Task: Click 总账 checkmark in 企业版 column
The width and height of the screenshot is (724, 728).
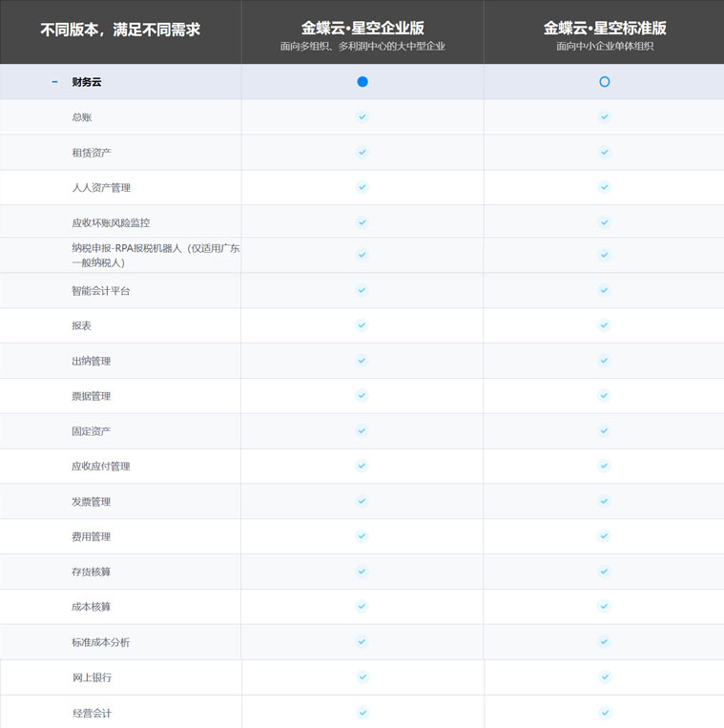Action: coord(362,116)
